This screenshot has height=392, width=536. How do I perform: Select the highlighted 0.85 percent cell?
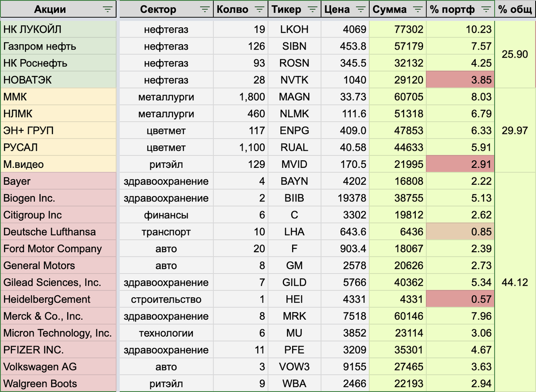click(x=460, y=232)
